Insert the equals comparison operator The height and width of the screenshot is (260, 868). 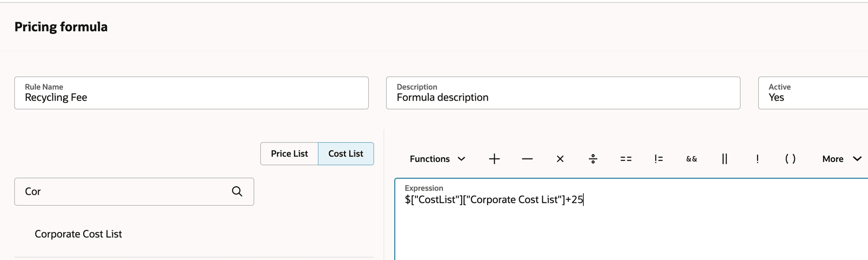tap(626, 159)
